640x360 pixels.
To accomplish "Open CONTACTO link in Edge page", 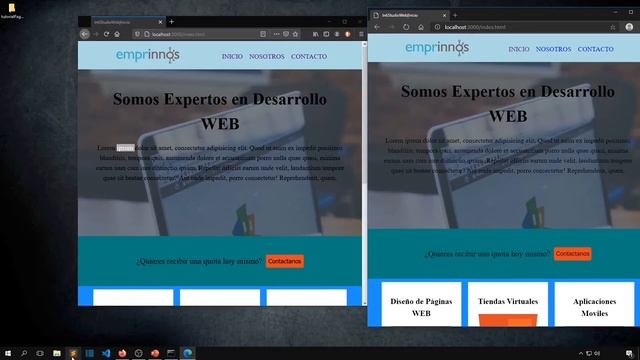I will pos(596,49).
